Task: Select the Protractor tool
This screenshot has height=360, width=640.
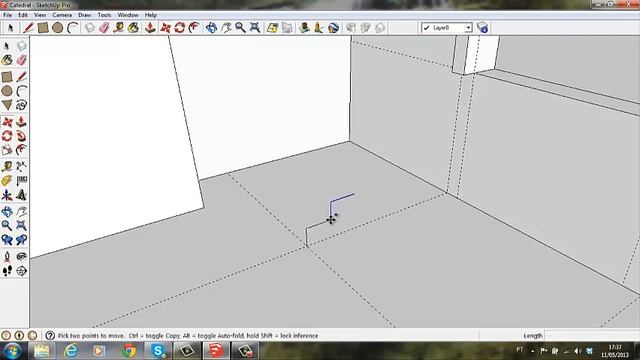Action: (x=7, y=181)
